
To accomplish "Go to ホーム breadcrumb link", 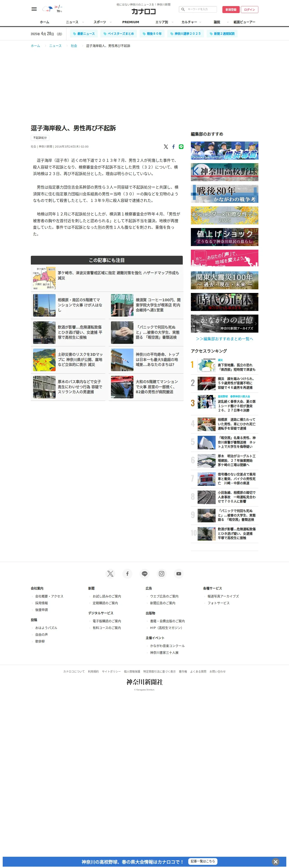I will [x=35, y=46].
